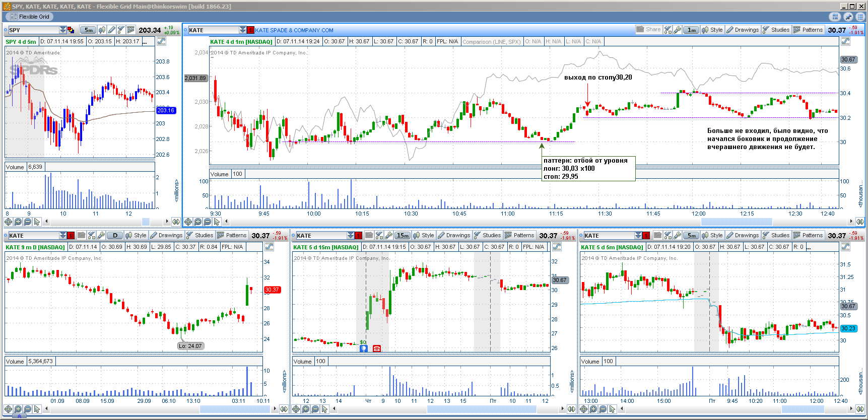Expand the main KATE chart right-axis expander
The width and height of the screenshot is (868, 420).
point(860,222)
